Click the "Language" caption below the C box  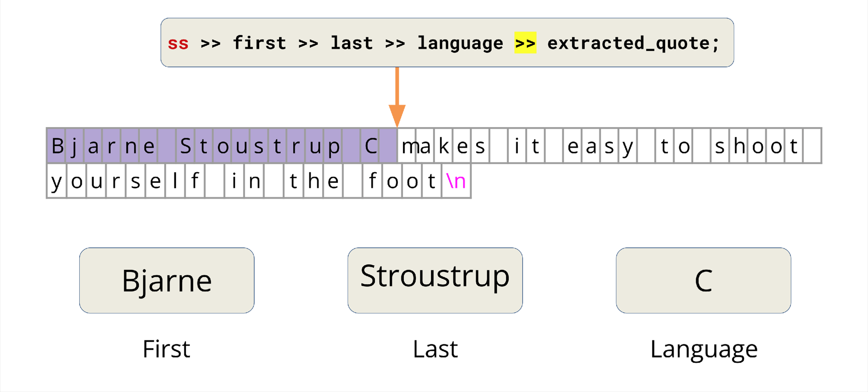[703, 349]
